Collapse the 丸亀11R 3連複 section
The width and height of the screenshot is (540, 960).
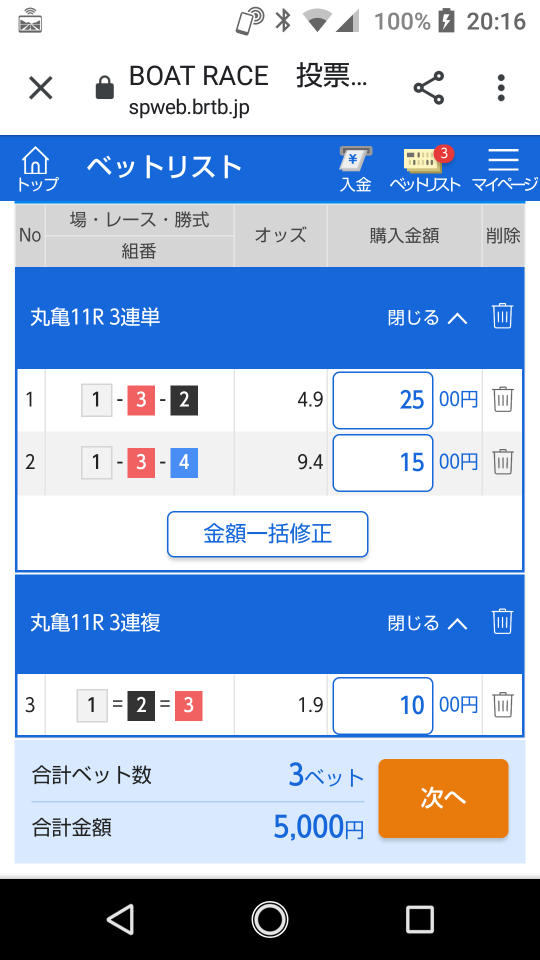(x=427, y=623)
